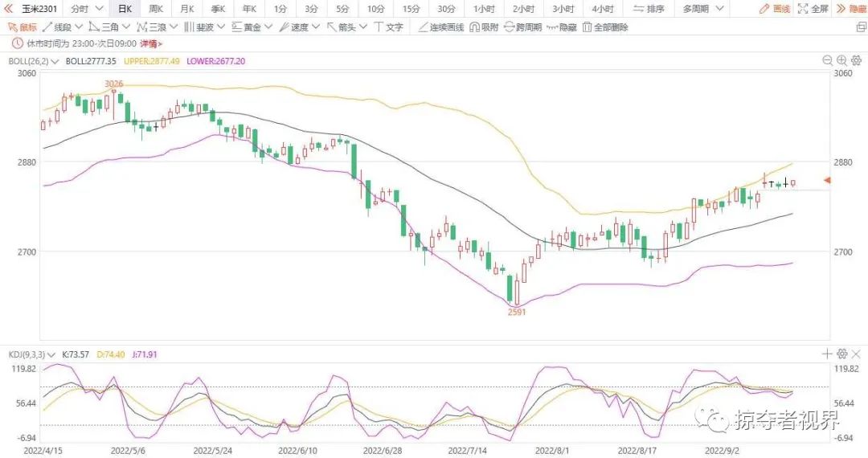Open 斐波 tool options arrow
868x458 pixels.
click(x=221, y=27)
